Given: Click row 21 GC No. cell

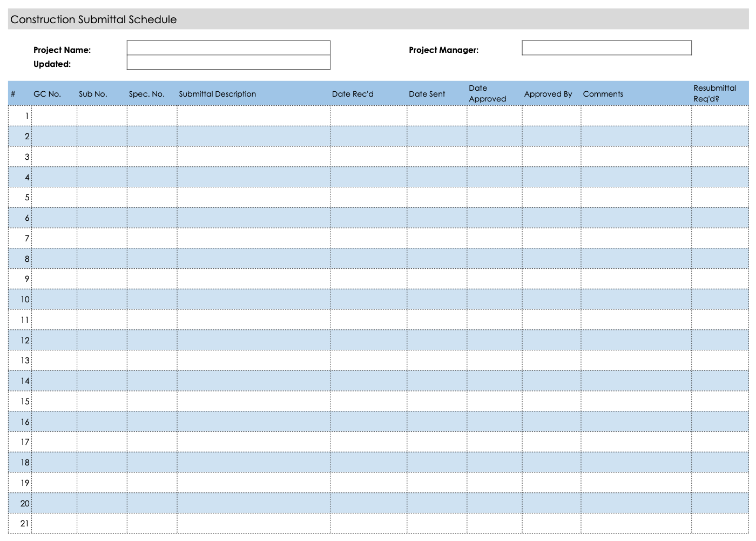Looking at the screenshot, I should click(x=54, y=523).
